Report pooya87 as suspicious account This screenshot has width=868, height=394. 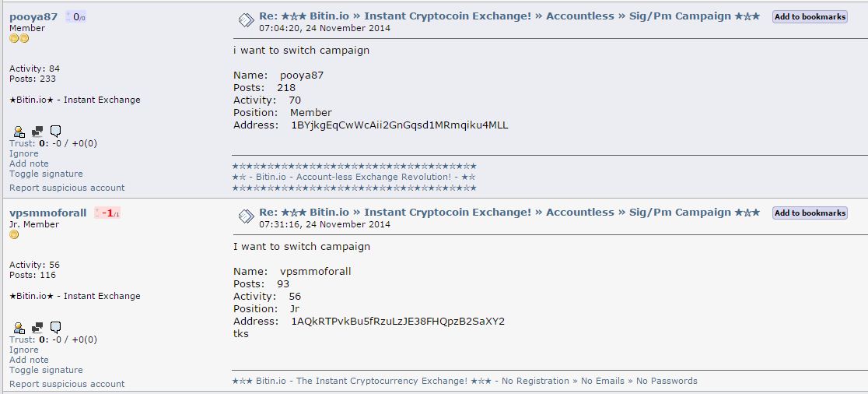(x=67, y=188)
